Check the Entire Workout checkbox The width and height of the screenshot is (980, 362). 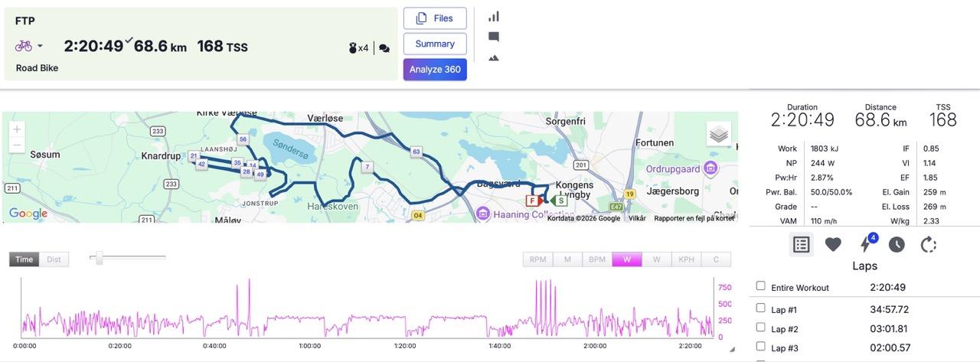[x=760, y=286]
